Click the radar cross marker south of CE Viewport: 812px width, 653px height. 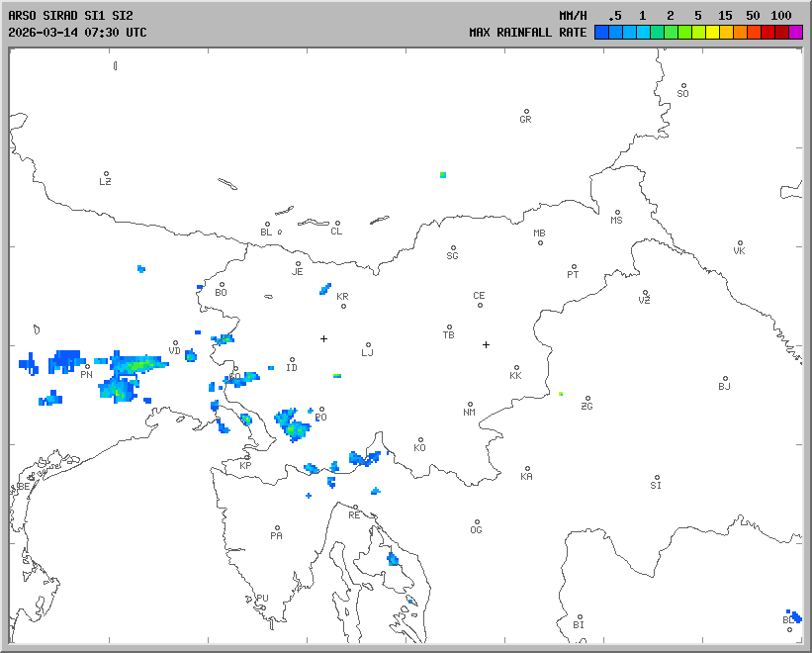tap(486, 344)
